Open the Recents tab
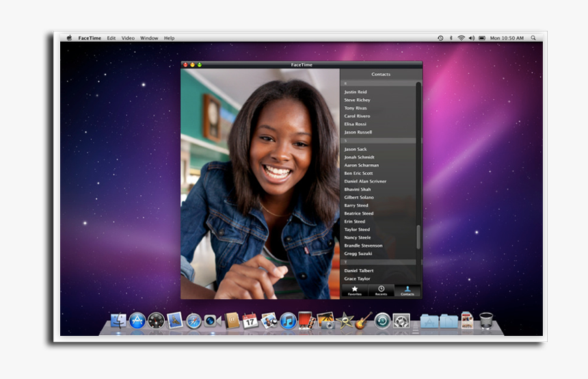 pyautogui.click(x=381, y=290)
